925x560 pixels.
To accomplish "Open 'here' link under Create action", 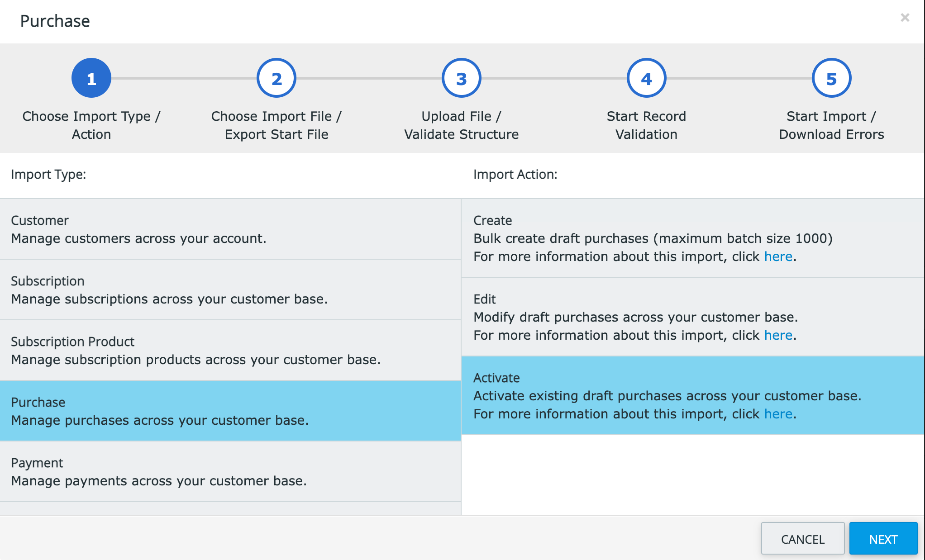I will pyautogui.click(x=778, y=256).
